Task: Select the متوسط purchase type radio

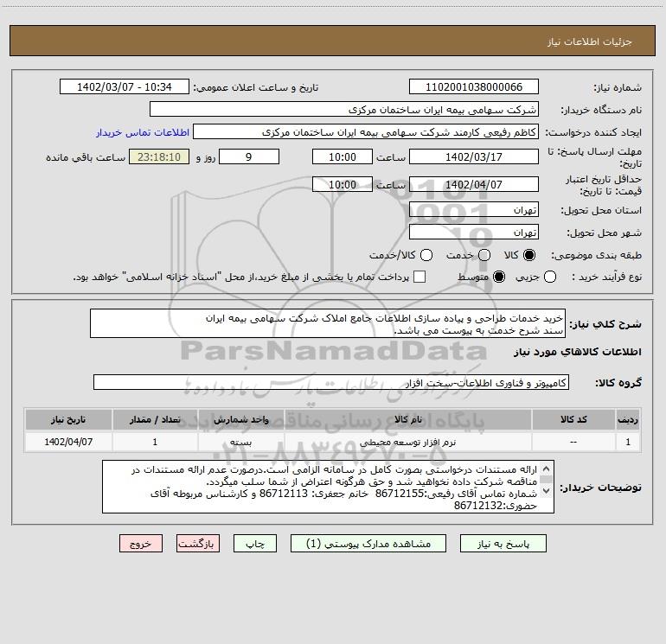Action: pyautogui.click(x=499, y=277)
